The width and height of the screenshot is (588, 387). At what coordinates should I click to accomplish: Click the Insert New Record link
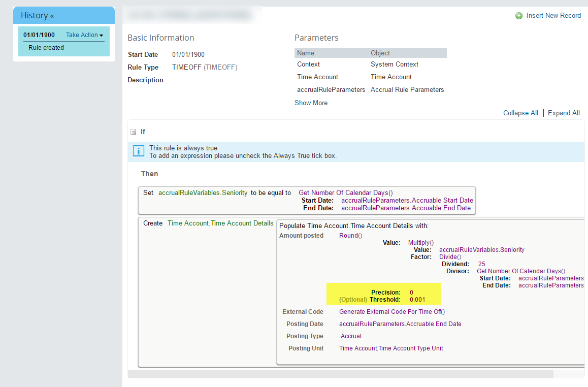pyautogui.click(x=553, y=15)
